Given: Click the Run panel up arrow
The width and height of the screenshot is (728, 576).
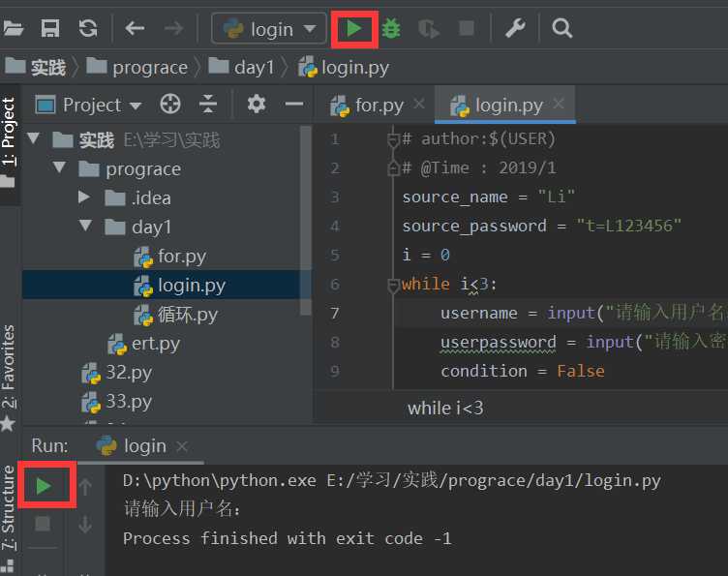Looking at the screenshot, I should (85, 487).
